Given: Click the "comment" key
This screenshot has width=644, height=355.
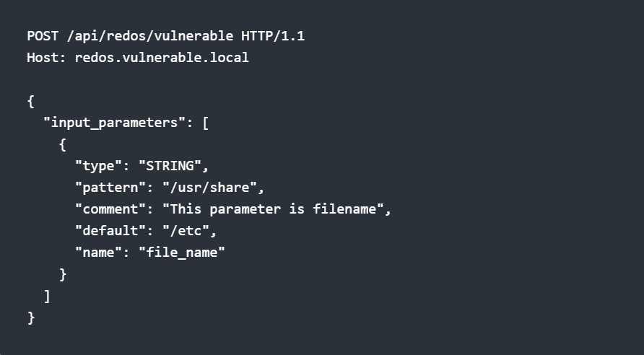Looking at the screenshot, I should (110, 209).
